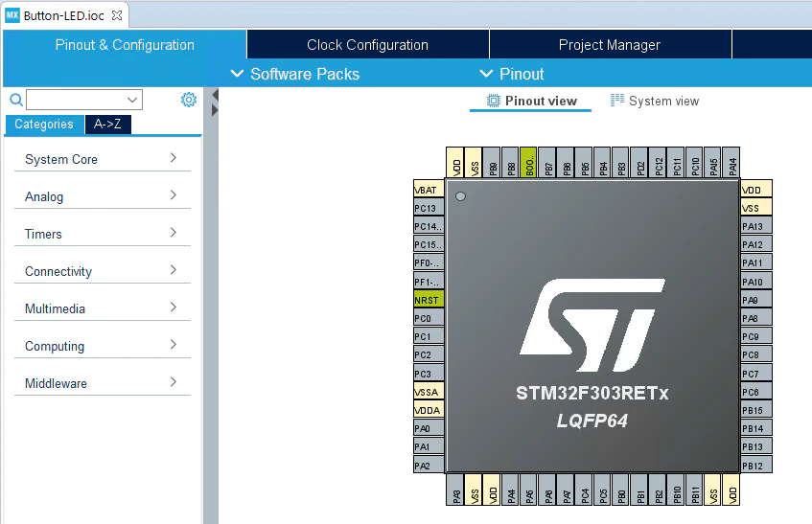Expand the Middleware category

pyautogui.click(x=103, y=383)
